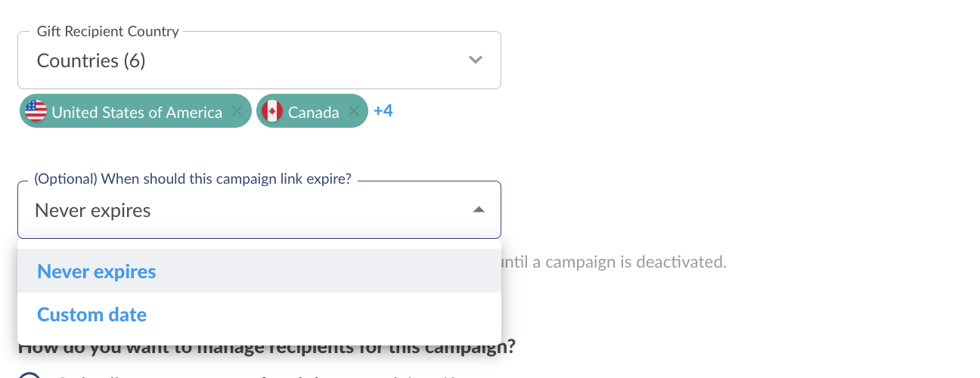Viewport: 980px width, 378px height.
Task: Click the United States flag icon
Action: point(36,112)
